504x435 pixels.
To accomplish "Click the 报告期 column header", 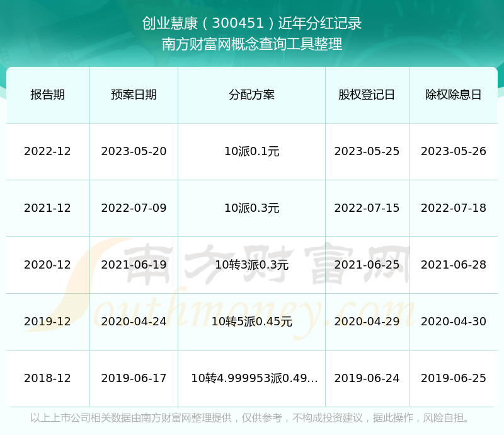I will pyautogui.click(x=48, y=95).
